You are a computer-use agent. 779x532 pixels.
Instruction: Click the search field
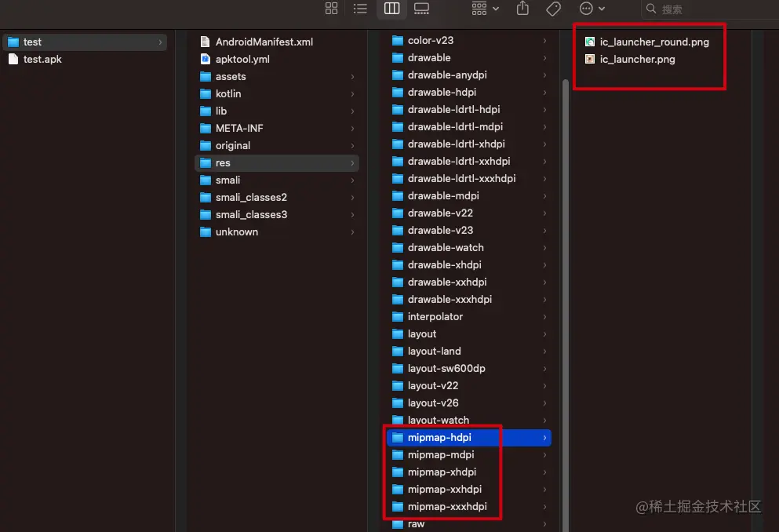[711, 9]
